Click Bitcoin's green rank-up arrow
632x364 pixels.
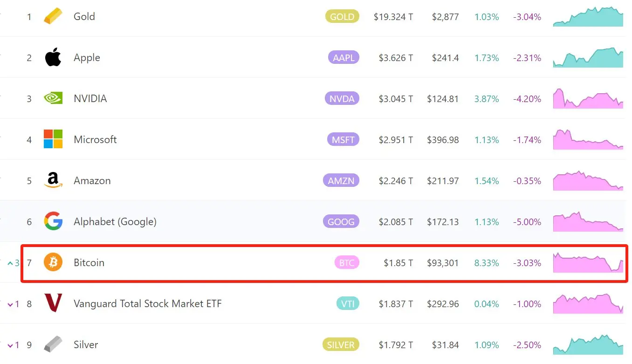coord(10,263)
